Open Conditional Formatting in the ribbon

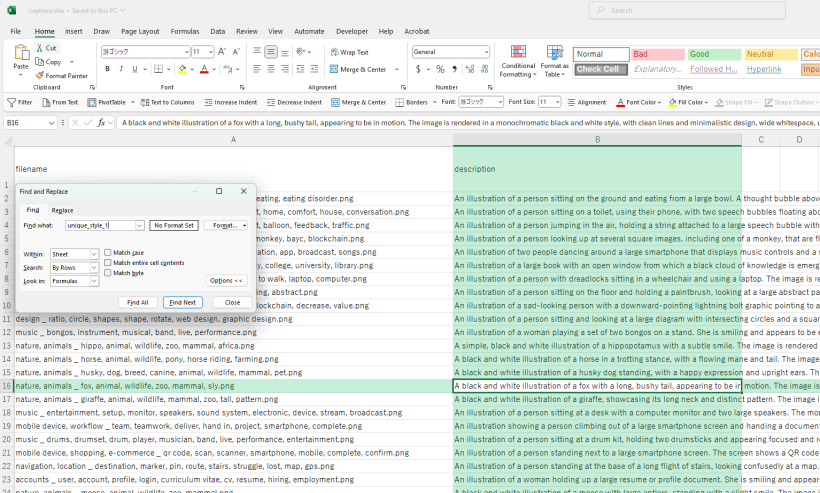(x=518, y=61)
